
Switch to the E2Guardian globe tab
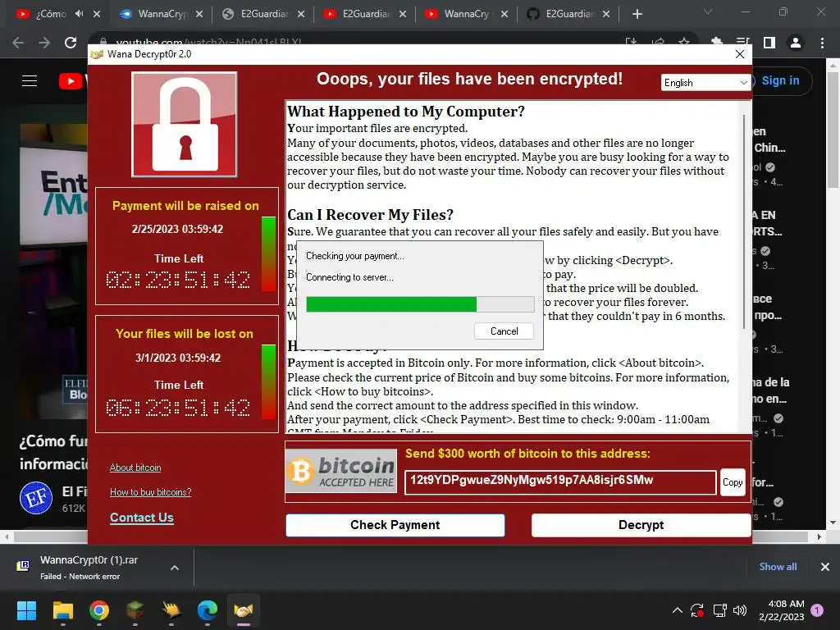[x=263, y=14]
